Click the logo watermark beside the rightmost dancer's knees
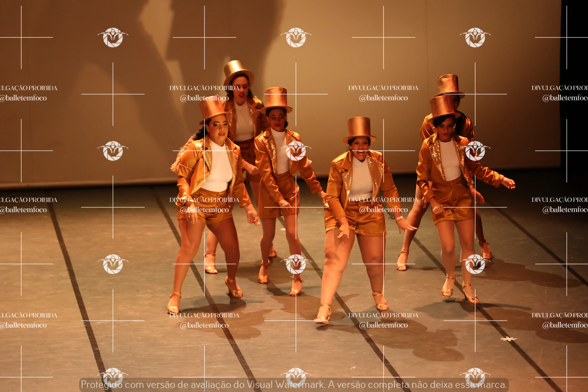Viewport: 588px width, 392px height. point(475,264)
